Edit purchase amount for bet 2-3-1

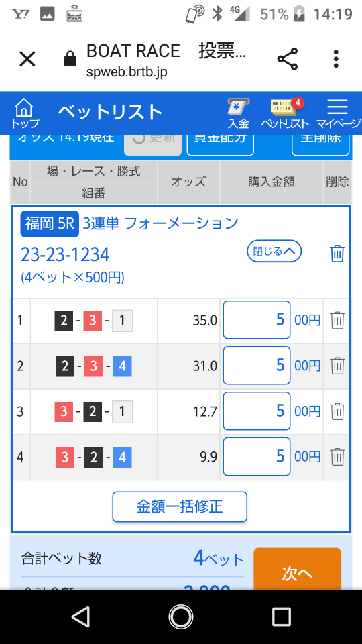(257, 320)
